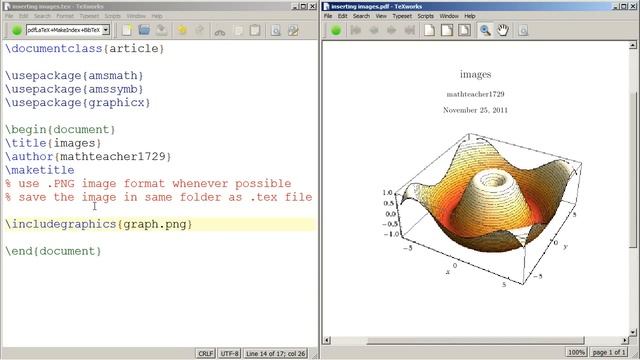Open Edit menu in PDF window

(x=342, y=16)
